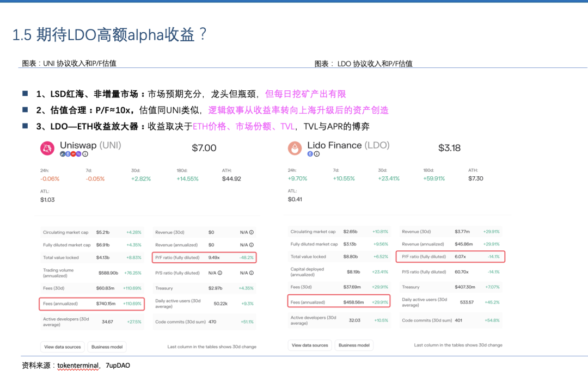Click Lido 30d change +23.41%
Viewport: 588px width, 371px height.
point(389,178)
